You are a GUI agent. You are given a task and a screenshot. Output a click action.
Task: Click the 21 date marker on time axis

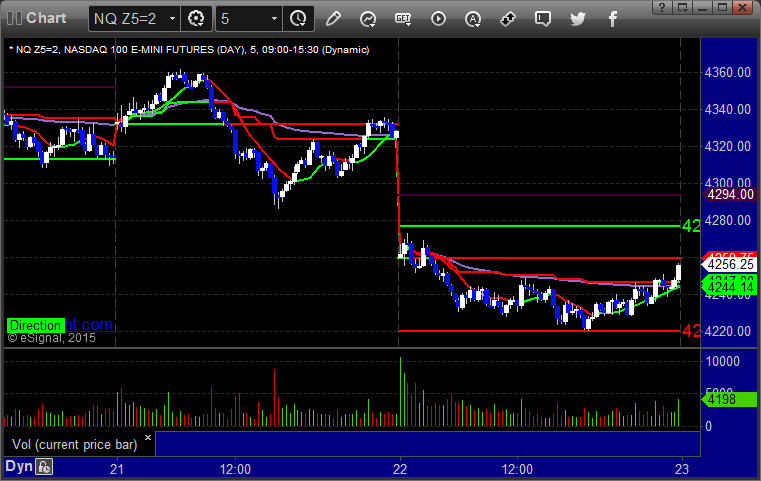116,469
